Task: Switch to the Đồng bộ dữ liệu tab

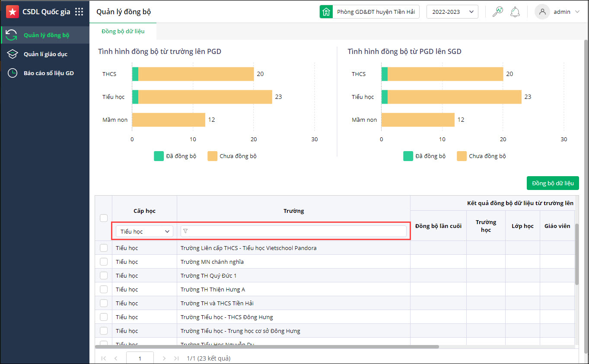Action: [123, 31]
